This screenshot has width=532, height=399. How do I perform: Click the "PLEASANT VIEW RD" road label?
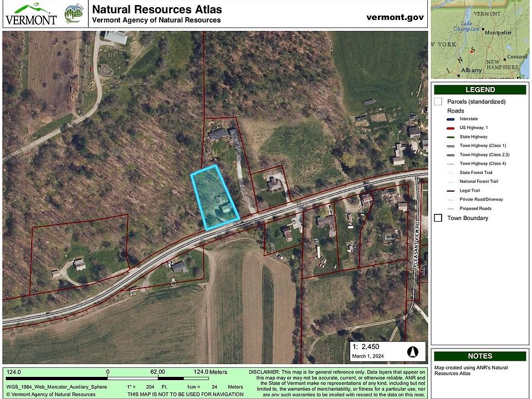coord(417,245)
